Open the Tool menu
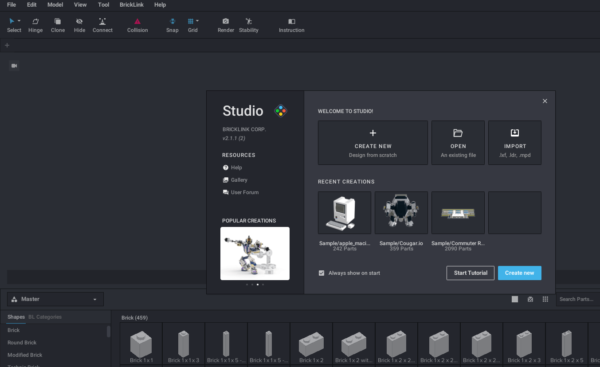 [103, 5]
